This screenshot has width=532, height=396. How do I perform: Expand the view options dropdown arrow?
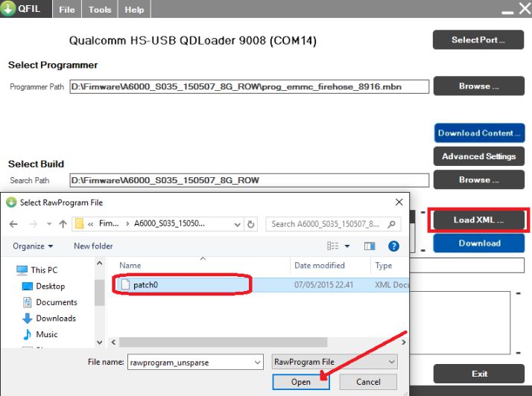point(347,246)
